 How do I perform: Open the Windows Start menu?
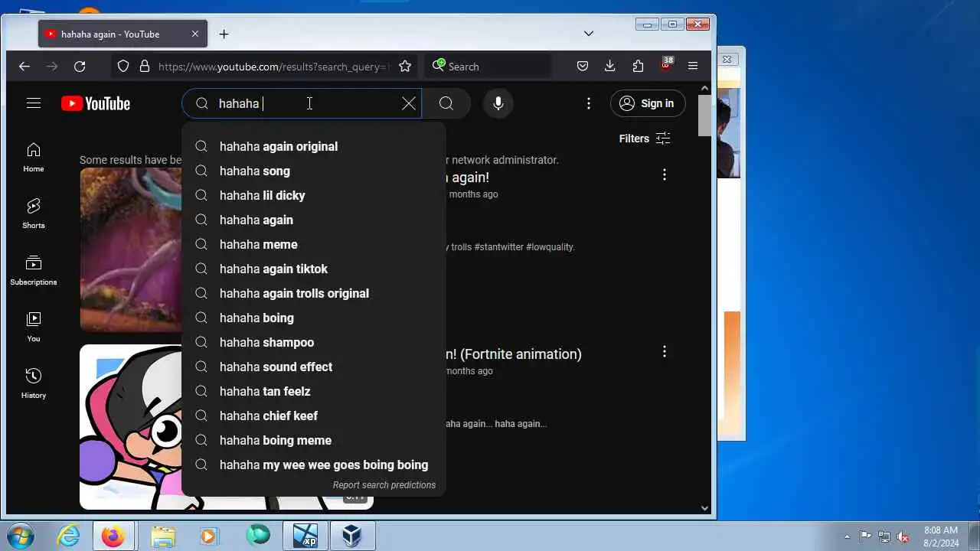(21, 536)
